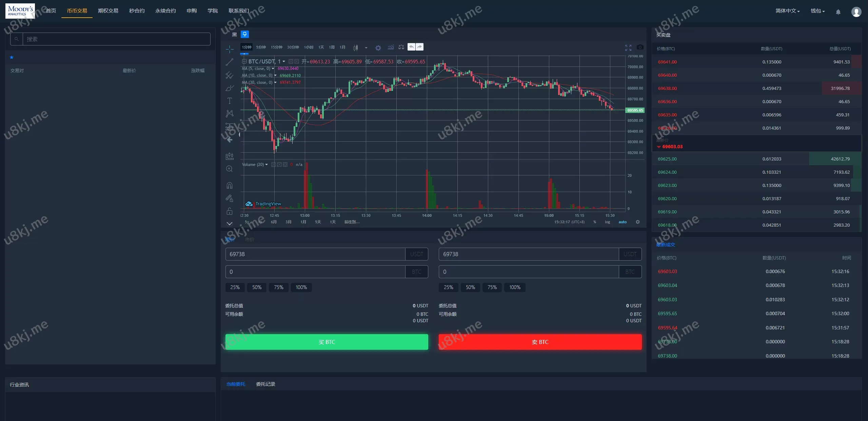Screen dimensions: 868x421
Task: Select the trend line drawing tool
Action: coord(230,62)
